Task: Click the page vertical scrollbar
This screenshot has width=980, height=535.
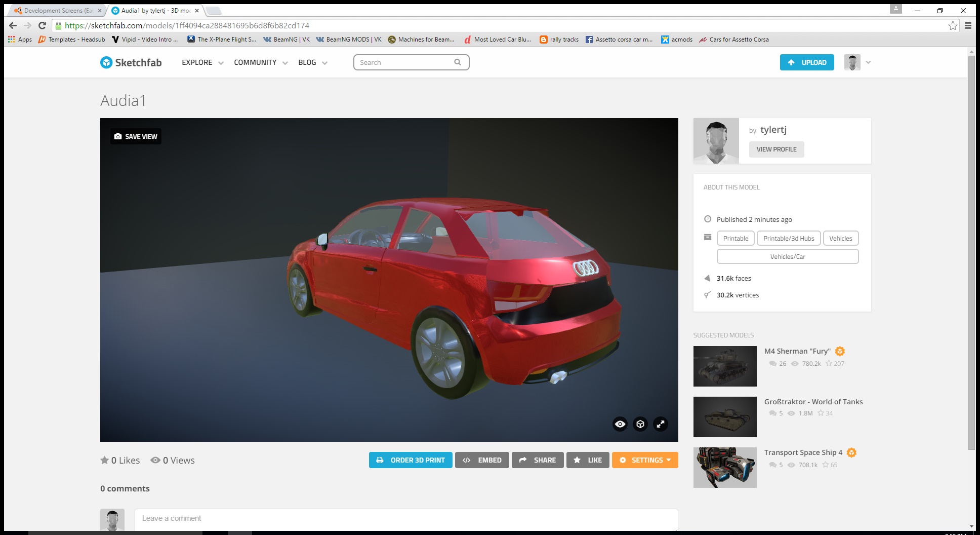Action: point(971,252)
